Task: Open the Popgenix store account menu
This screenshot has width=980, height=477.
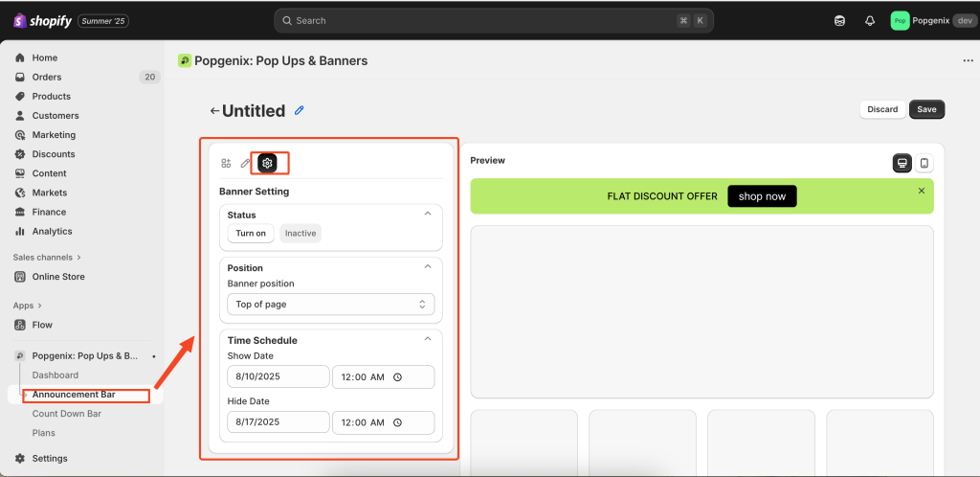Action: coord(933,21)
